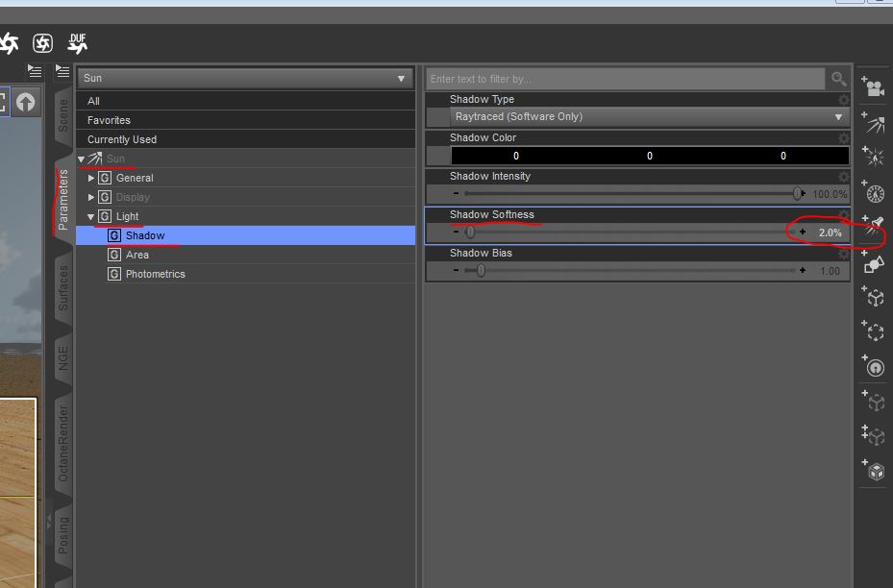Open the Shadow Type gear settings
This screenshot has height=588, width=893.
coord(843,100)
